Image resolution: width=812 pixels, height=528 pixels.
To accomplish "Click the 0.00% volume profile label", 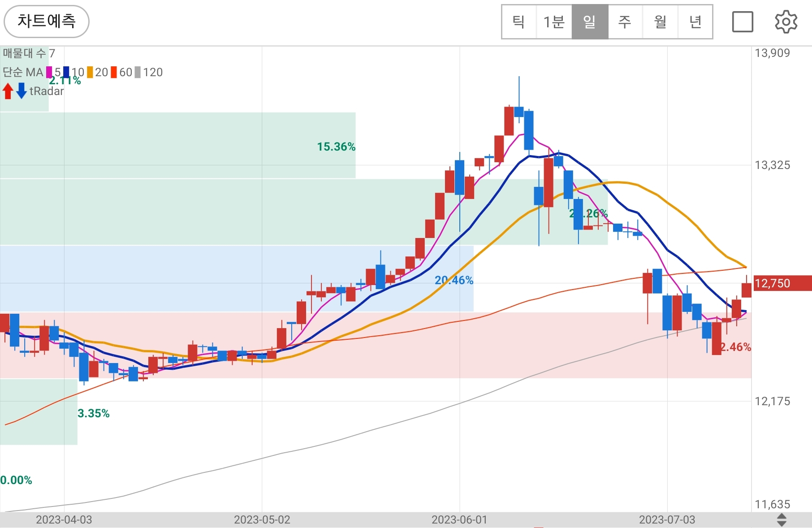I will 16,480.
